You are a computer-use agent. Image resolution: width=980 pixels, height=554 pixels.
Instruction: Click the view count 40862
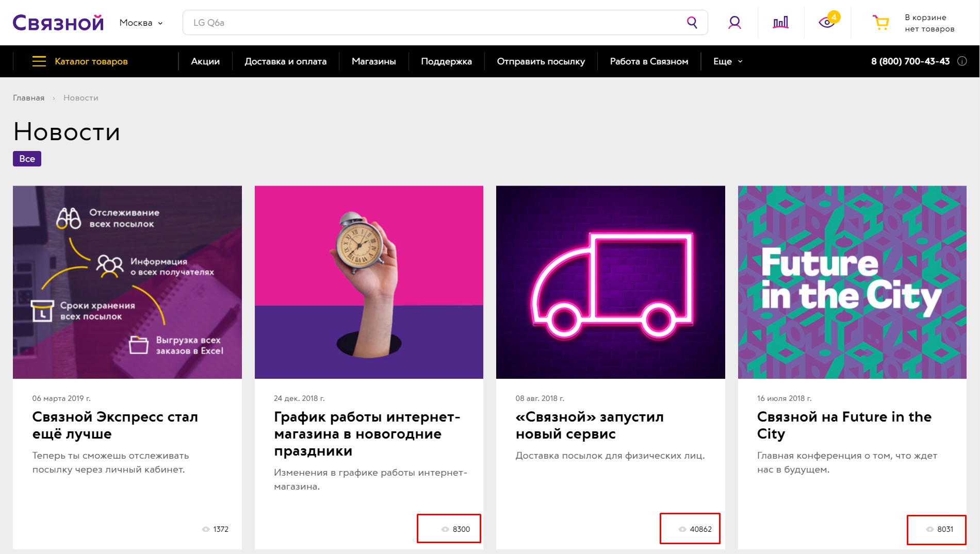tap(701, 529)
